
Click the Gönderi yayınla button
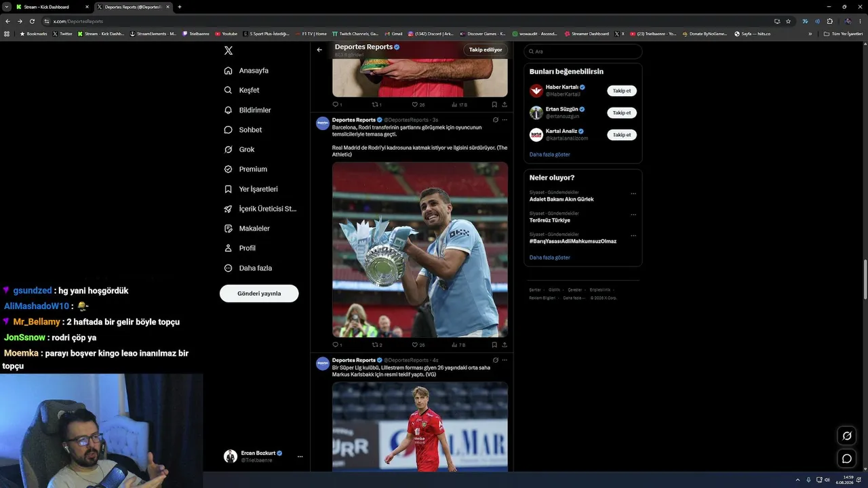(x=259, y=293)
